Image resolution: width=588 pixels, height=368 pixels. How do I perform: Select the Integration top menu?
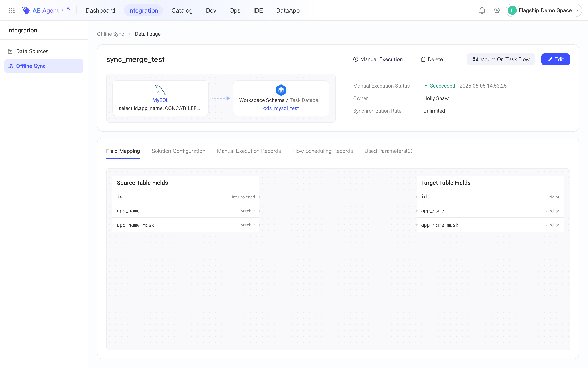tap(143, 10)
